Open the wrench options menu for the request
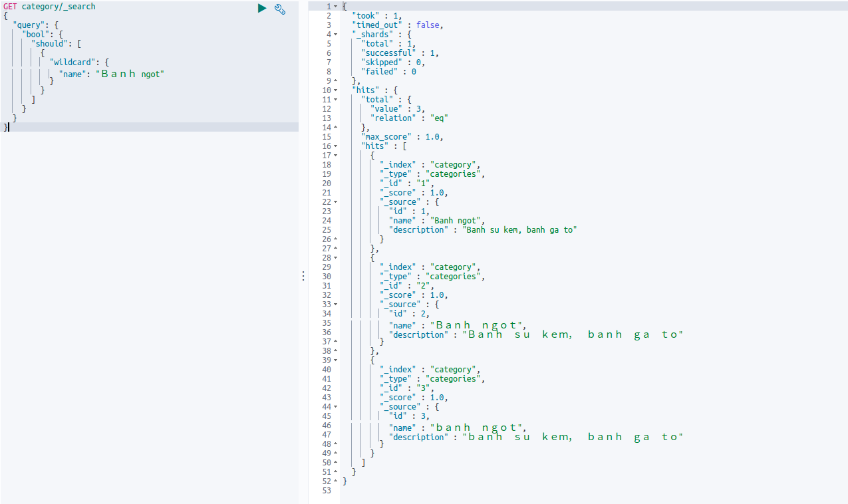The width and height of the screenshot is (848, 504). [x=280, y=9]
